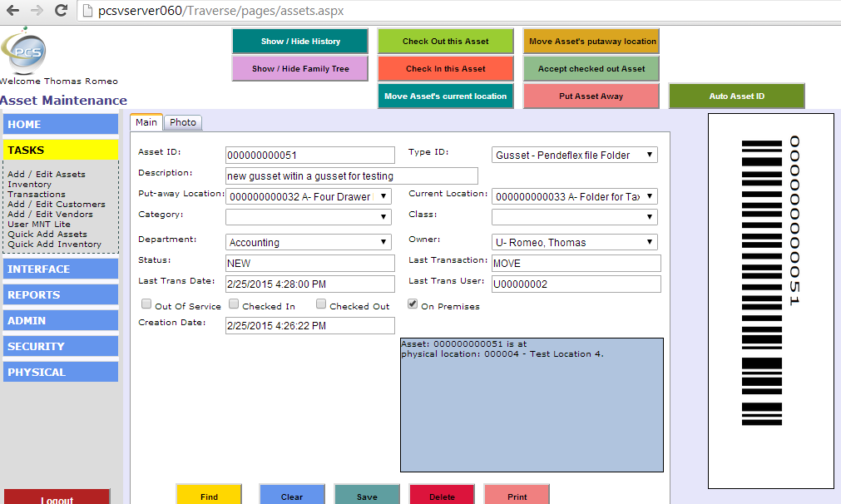Open the Department dropdown showing Accounting
This screenshot has width=841, height=504.
(x=309, y=242)
